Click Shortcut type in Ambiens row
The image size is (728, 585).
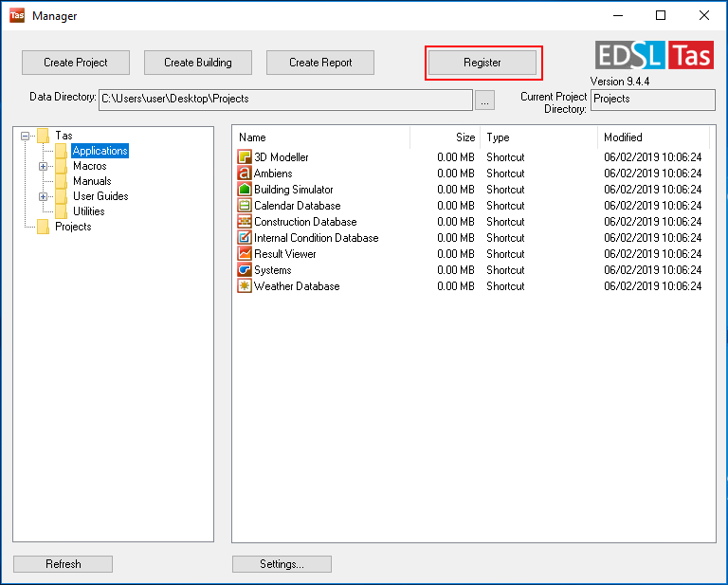(505, 174)
